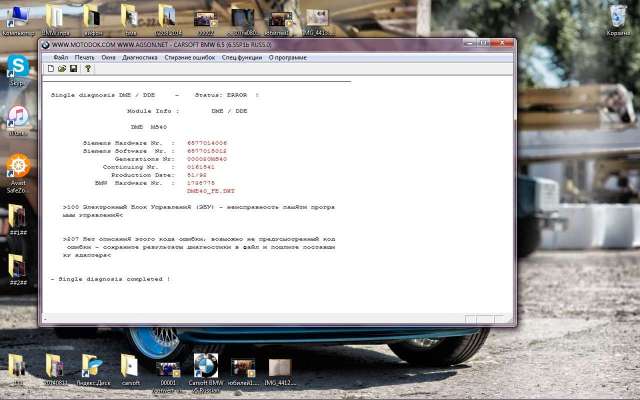
Task: Click the Help question mark toolbar icon
Action: [88, 69]
